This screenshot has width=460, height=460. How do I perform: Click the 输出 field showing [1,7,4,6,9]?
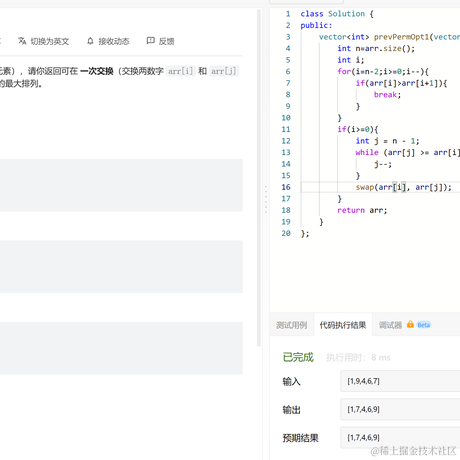click(400, 409)
